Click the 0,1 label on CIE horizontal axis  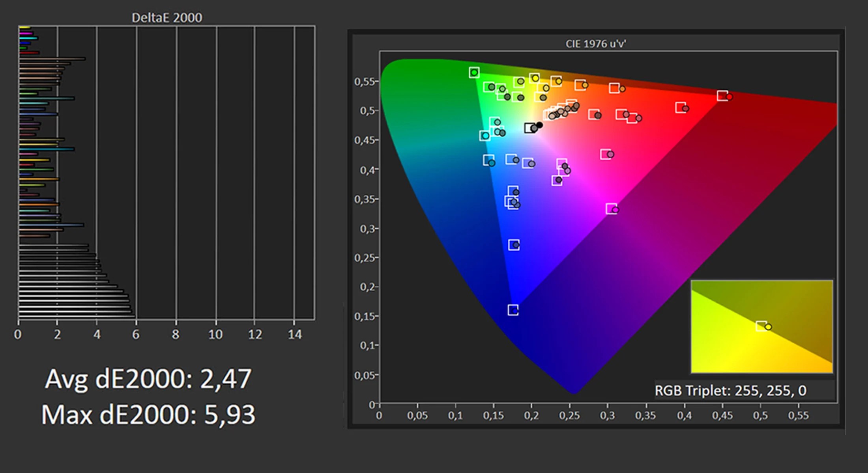point(455,415)
